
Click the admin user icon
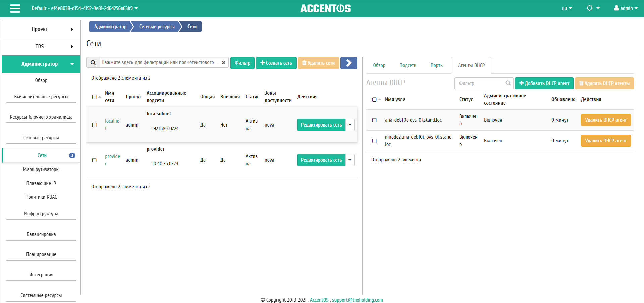pos(616,8)
